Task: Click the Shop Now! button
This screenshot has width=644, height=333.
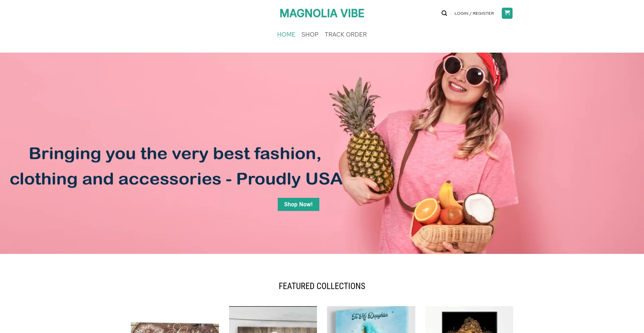Action: point(298,204)
